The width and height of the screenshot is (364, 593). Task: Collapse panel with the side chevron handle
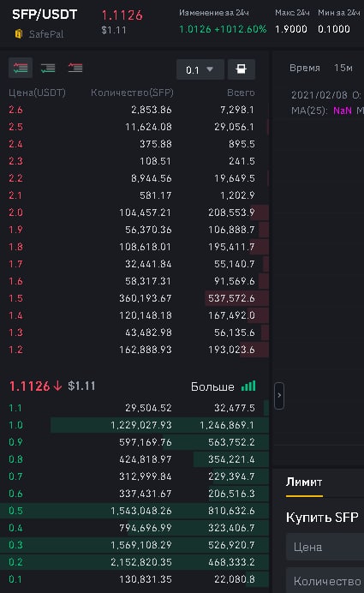pyautogui.click(x=279, y=396)
